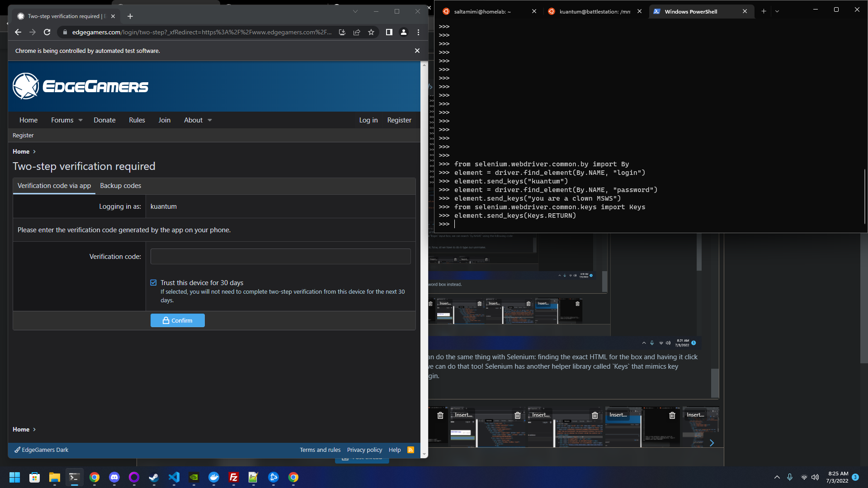Image resolution: width=868 pixels, height=488 pixels.
Task: Click the microphone icon in system tray
Action: click(x=790, y=477)
